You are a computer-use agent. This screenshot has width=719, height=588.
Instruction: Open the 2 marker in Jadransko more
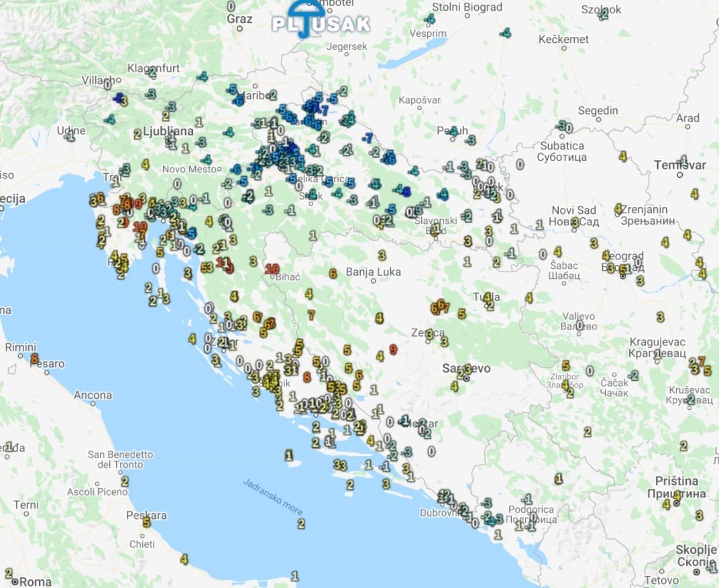click(300, 524)
